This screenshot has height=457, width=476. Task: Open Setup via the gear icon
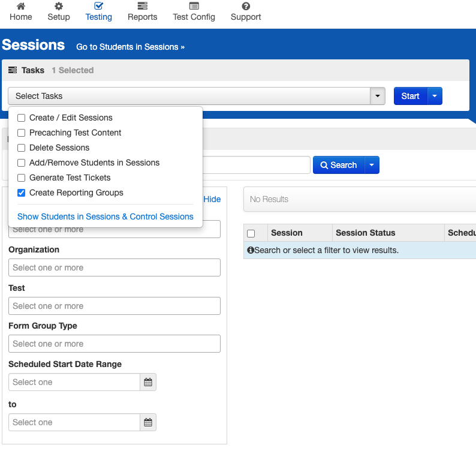(59, 6)
